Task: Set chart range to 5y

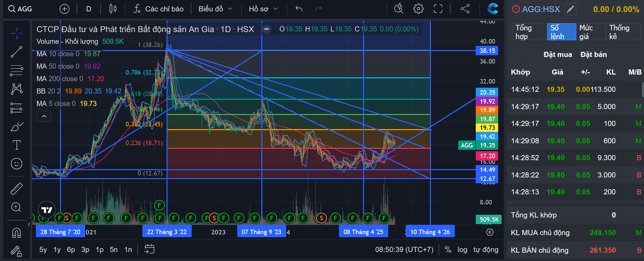Action: click(x=43, y=250)
